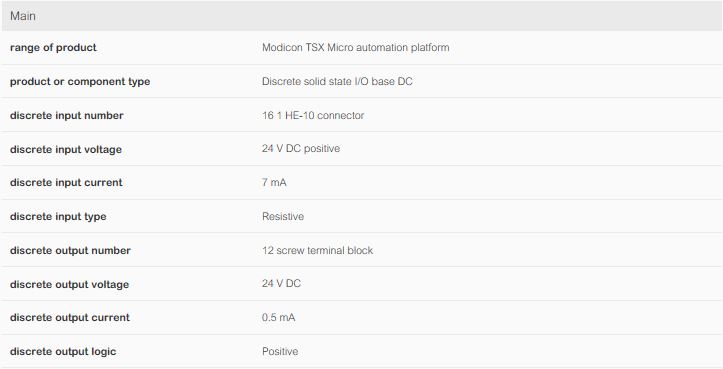The height and width of the screenshot is (369, 723).
Task: Select the 'discrete output current' label
Action: (70, 318)
